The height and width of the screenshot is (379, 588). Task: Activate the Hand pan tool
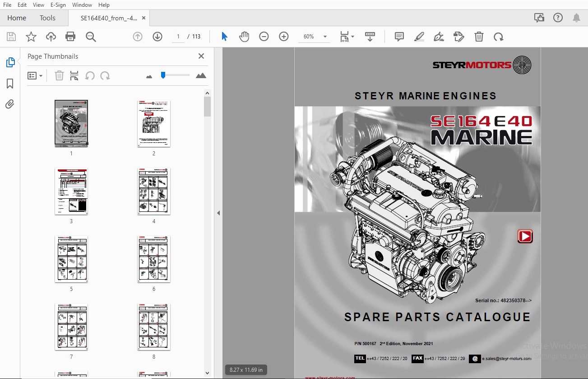coord(244,37)
